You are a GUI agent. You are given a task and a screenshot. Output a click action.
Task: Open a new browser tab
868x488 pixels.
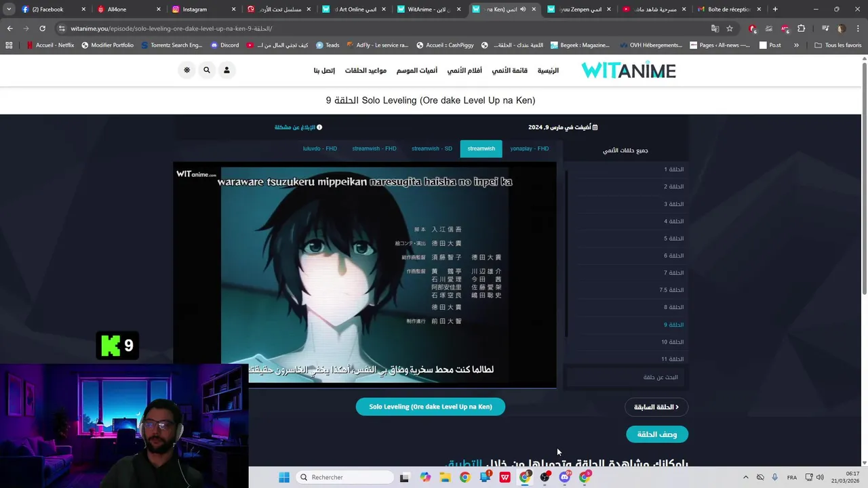(775, 9)
